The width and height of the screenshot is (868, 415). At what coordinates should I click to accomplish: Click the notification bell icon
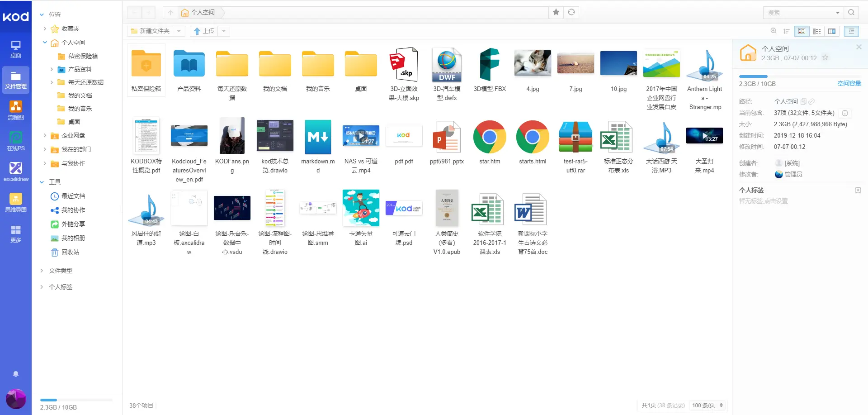click(x=16, y=374)
